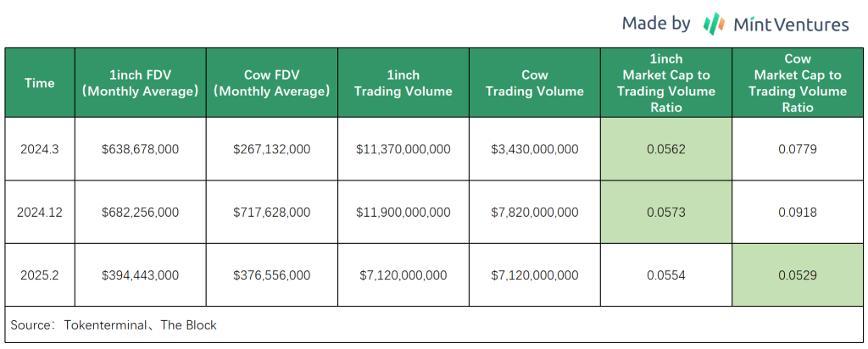
Task: Select the Cow FDV Monthly Average header
Action: [272, 83]
